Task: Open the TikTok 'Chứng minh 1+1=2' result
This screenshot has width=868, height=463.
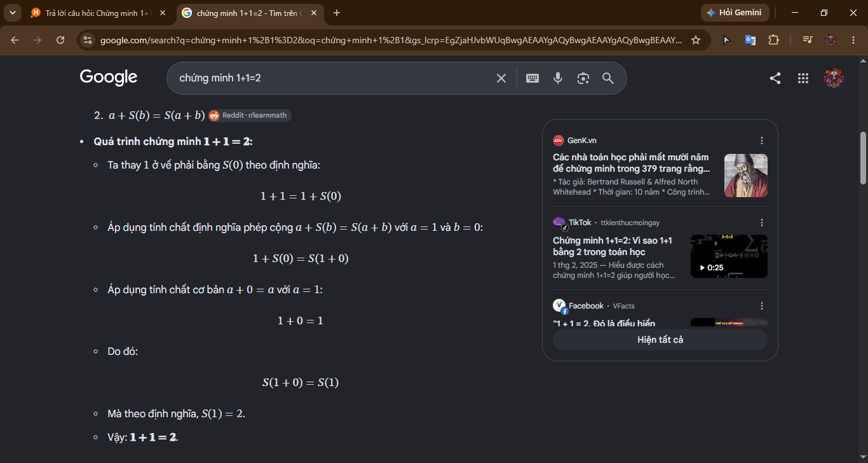Action: pyautogui.click(x=613, y=246)
